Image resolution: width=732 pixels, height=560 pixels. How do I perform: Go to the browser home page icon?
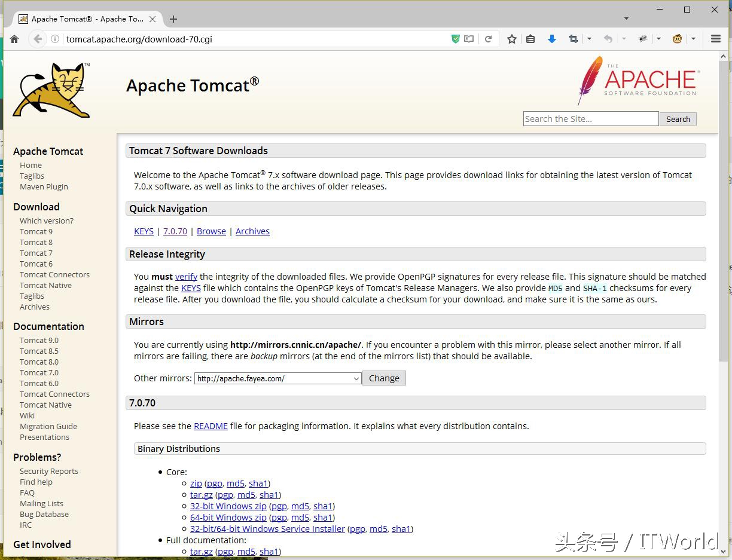14,39
